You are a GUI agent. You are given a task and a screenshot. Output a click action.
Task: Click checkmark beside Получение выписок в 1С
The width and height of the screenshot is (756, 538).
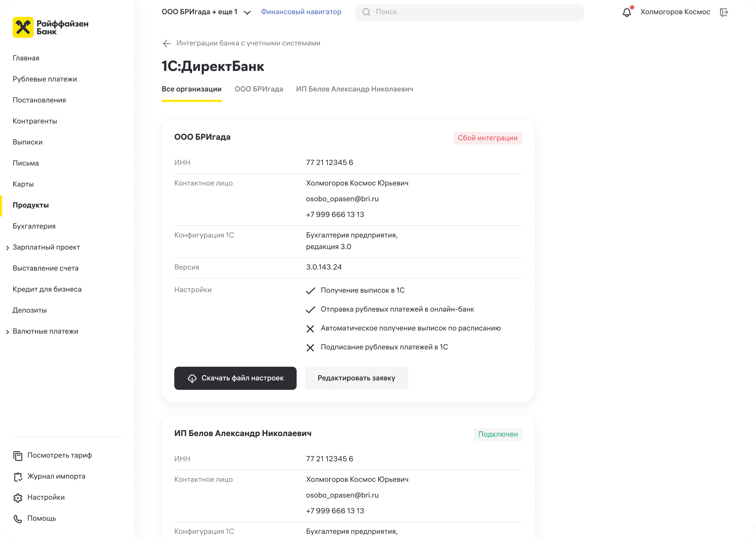(310, 291)
